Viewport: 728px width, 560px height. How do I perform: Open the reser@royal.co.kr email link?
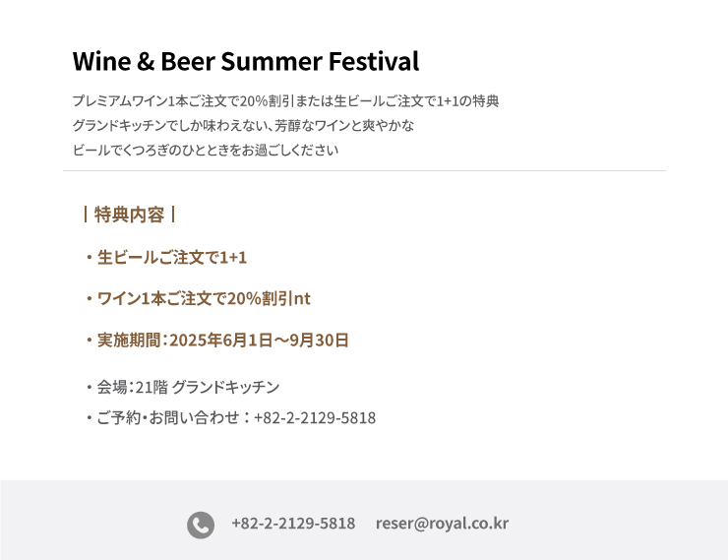[442, 524]
